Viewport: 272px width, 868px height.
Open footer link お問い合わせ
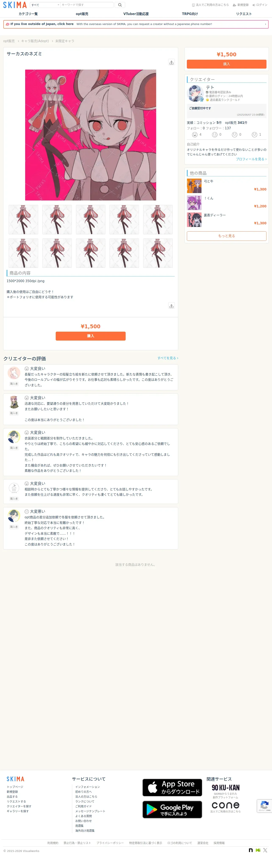pyautogui.click(x=84, y=821)
